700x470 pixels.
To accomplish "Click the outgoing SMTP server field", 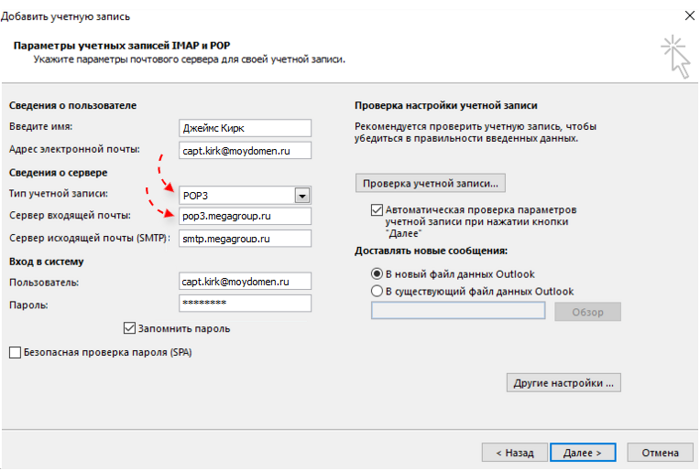I will (x=244, y=239).
